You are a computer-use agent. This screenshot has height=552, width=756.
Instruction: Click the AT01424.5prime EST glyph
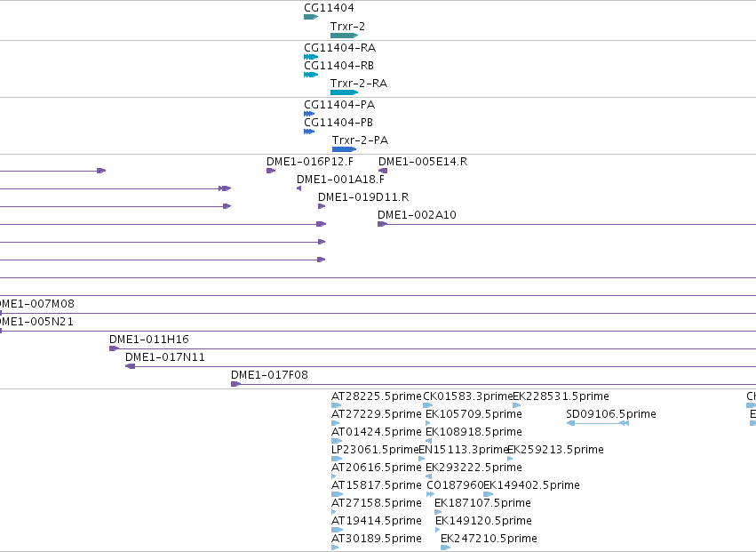tap(337, 441)
